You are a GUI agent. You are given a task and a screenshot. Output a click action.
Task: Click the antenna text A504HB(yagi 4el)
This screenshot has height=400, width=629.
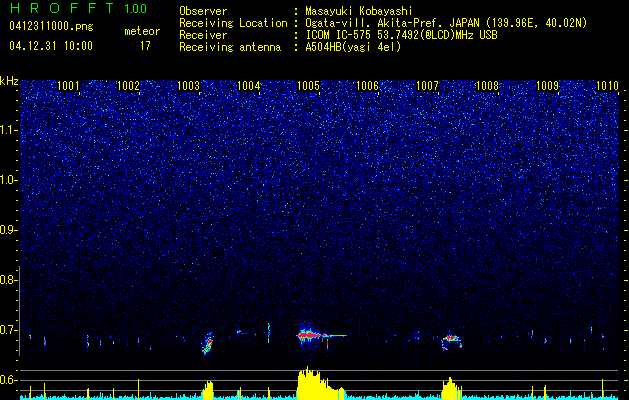353,47
